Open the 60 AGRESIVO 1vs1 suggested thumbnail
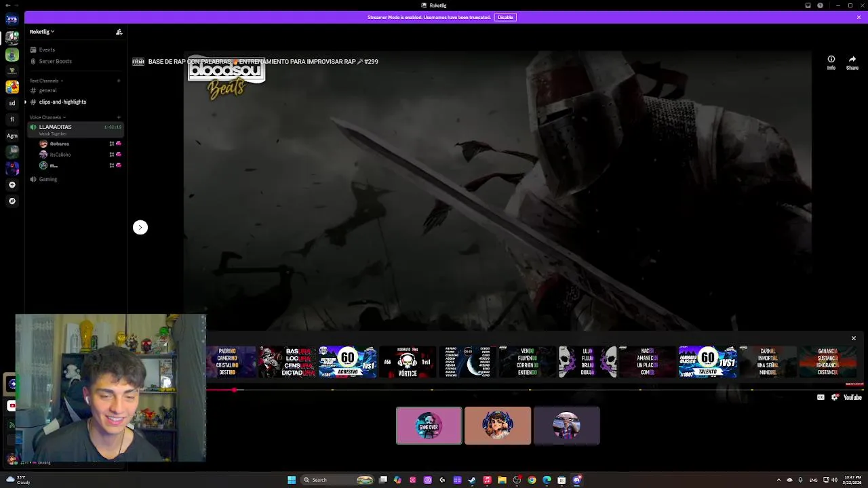The width and height of the screenshot is (868, 488). click(347, 362)
